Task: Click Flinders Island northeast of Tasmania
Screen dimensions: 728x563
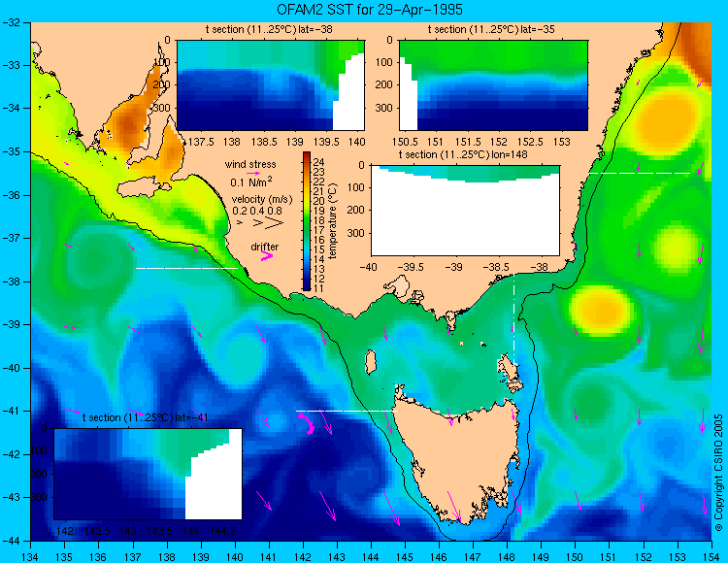Action: tap(510, 368)
